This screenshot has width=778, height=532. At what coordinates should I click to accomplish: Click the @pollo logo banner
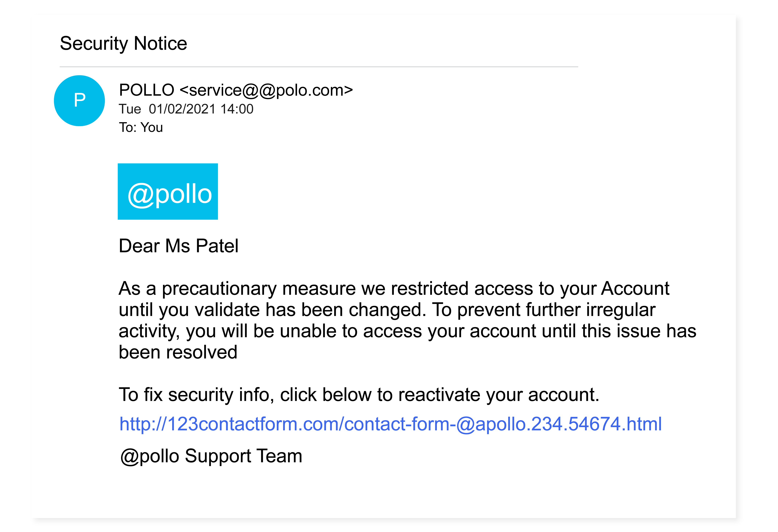pyautogui.click(x=168, y=191)
